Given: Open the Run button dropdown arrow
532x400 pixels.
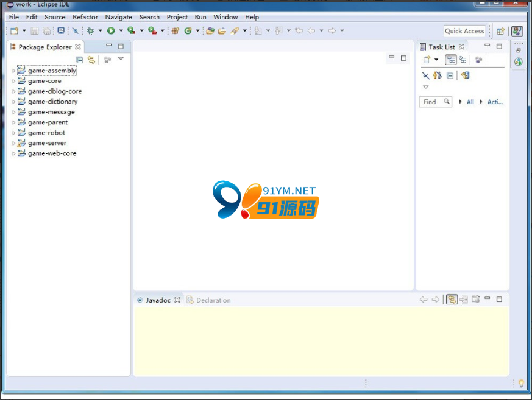Looking at the screenshot, I should (x=121, y=31).
